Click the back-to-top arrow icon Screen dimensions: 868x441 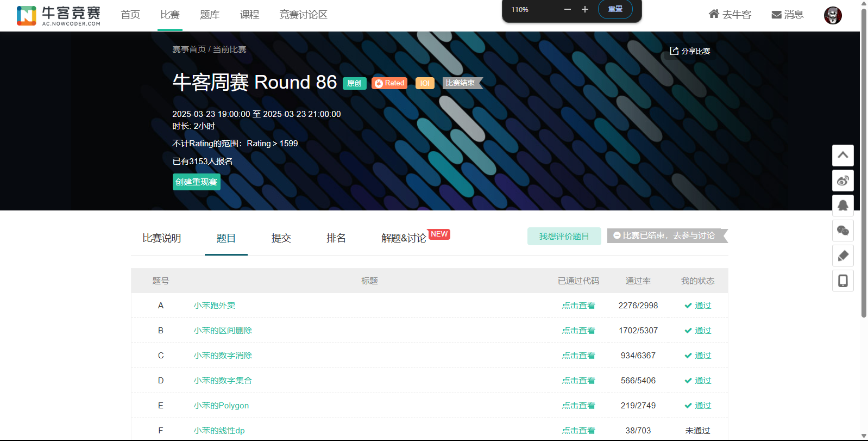pos(843,156)
